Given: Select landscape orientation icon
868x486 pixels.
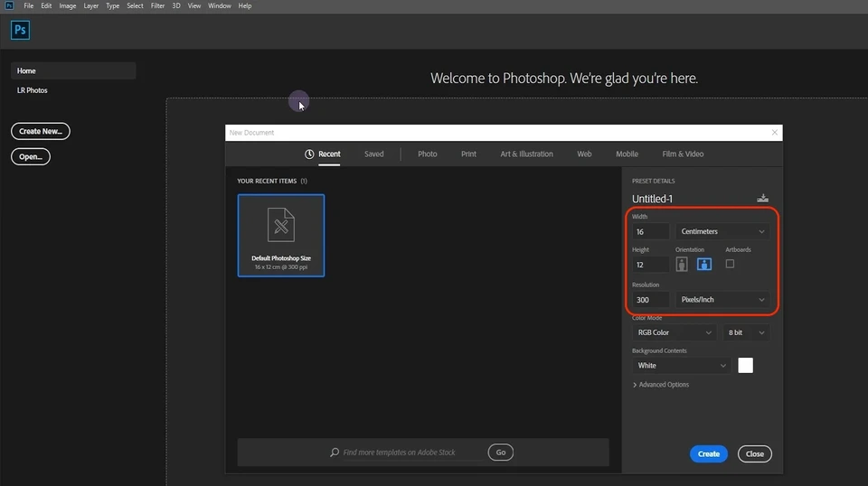Looking at the screenshot, I should coord(704,265).
